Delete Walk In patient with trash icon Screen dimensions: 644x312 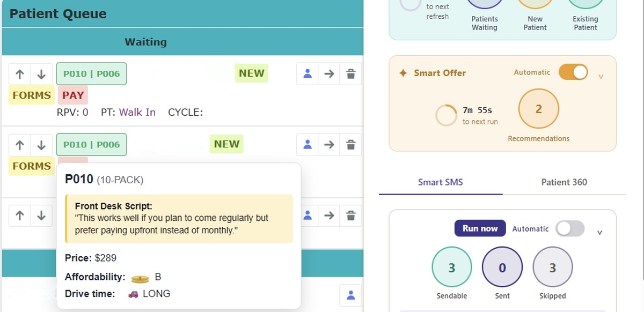pos(351,74)
